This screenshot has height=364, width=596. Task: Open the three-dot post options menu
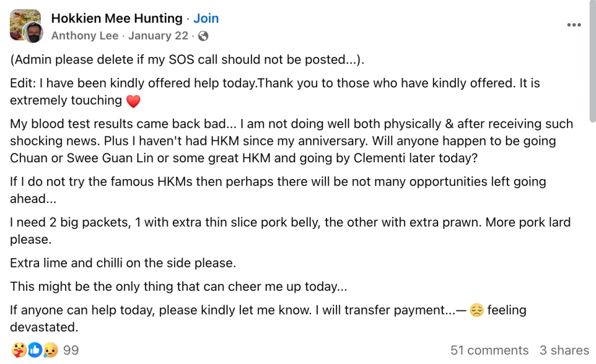point(573,25)
